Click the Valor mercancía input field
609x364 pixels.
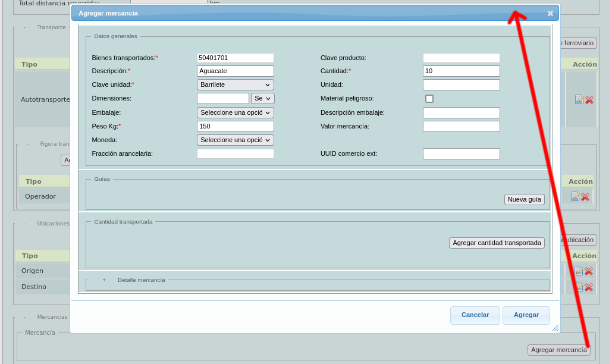click(x=461, y=126)
